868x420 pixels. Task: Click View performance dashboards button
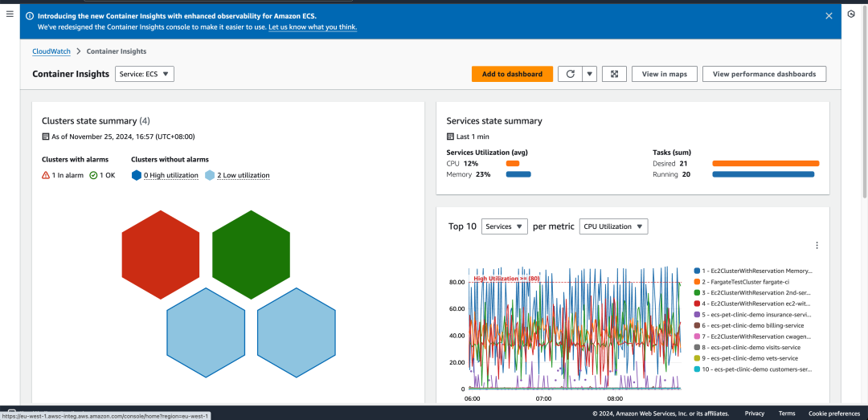click(x=764, y=74)
